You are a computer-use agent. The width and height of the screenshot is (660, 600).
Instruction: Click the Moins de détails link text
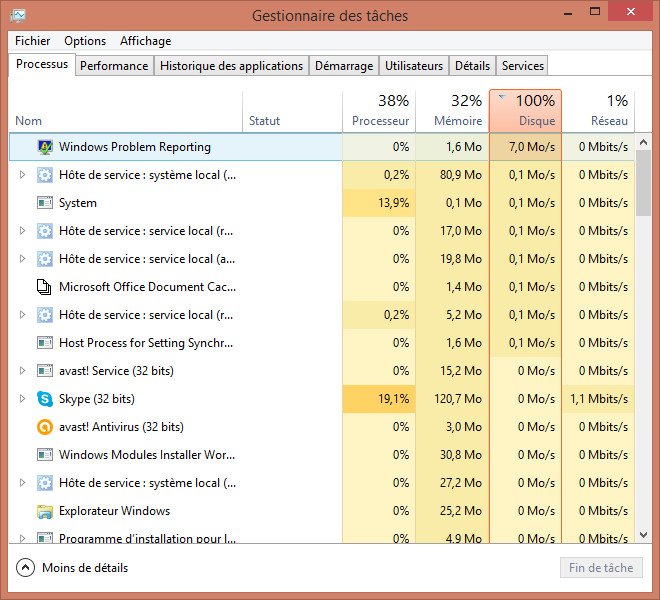85,568
